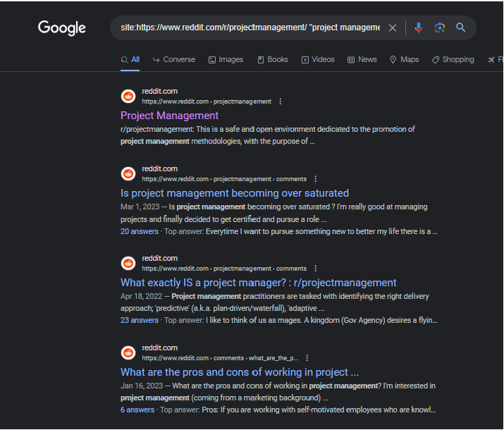
Task: Open 'What exactly IS a project manager?' link
Action: point(259,283)
